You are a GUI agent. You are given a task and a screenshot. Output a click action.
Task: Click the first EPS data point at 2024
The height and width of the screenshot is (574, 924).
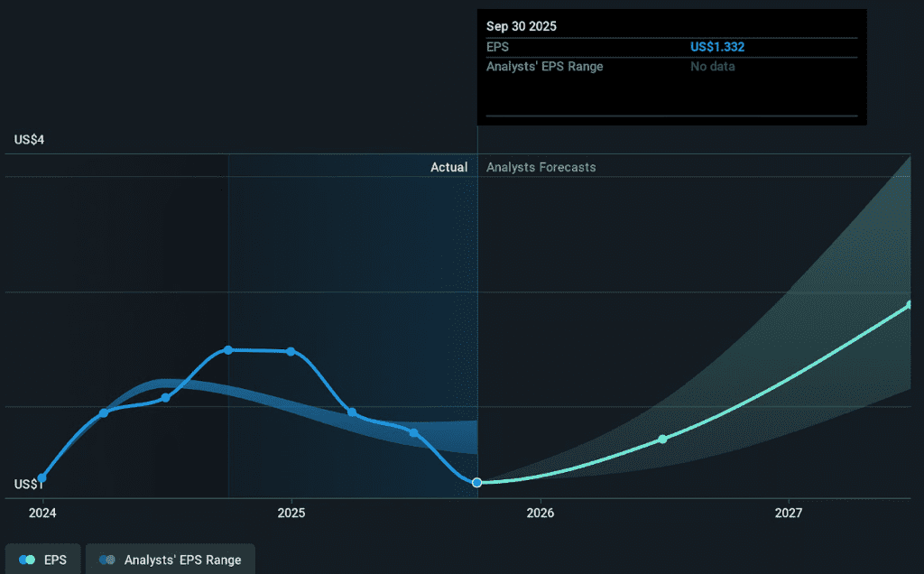[42, 478]
